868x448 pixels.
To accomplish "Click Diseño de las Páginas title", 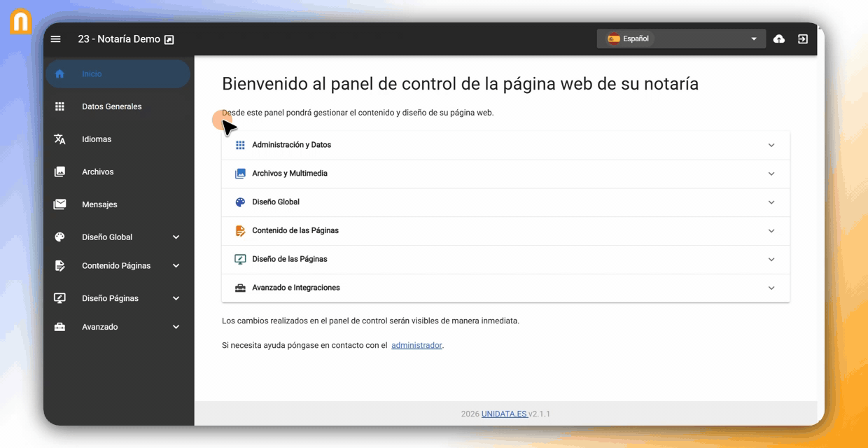I will point(290,259).
